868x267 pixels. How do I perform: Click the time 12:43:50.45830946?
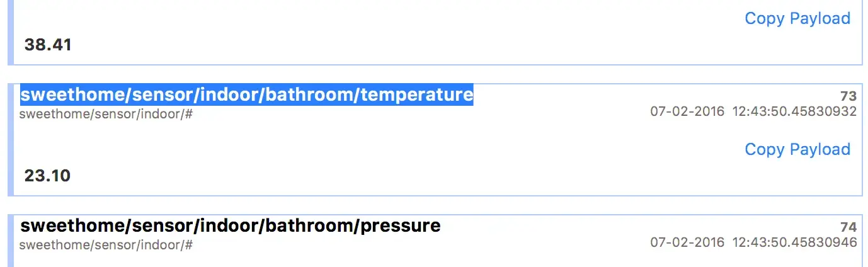[795, 242]
